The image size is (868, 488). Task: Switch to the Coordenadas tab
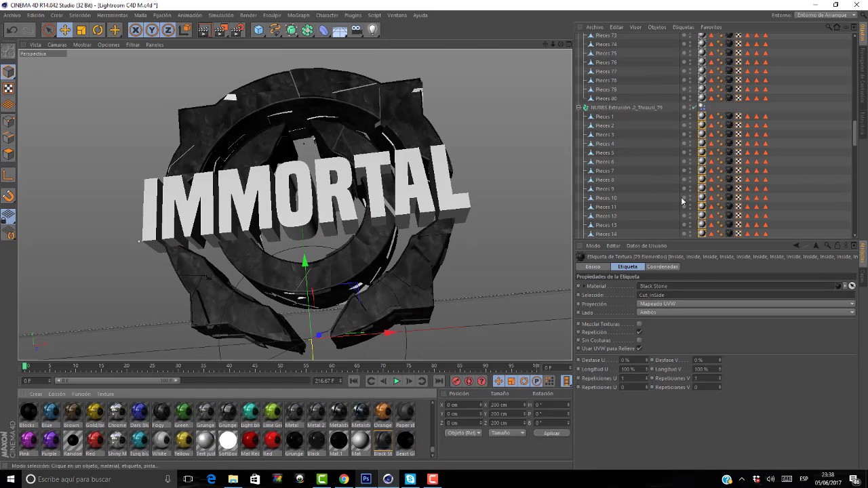coord(662,266)
